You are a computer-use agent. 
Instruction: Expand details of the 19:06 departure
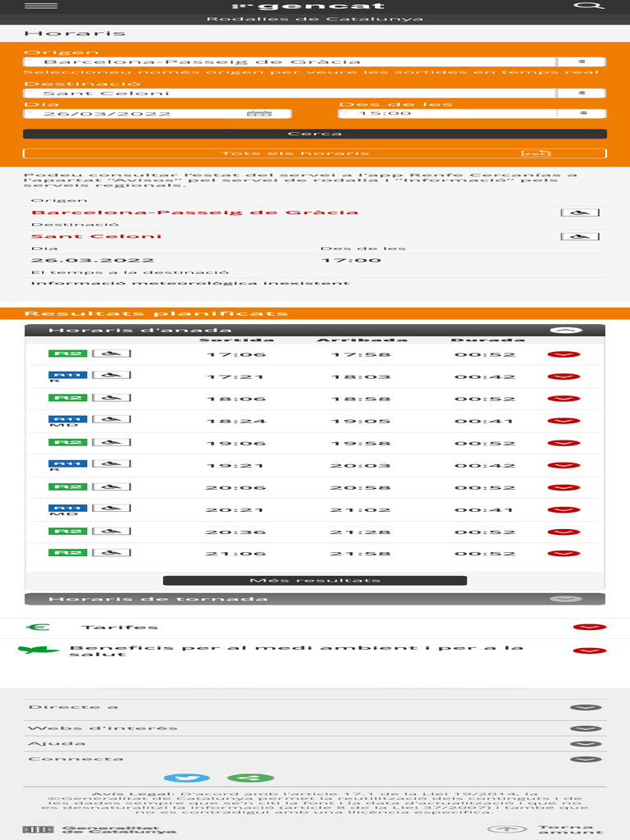(564, 444)
